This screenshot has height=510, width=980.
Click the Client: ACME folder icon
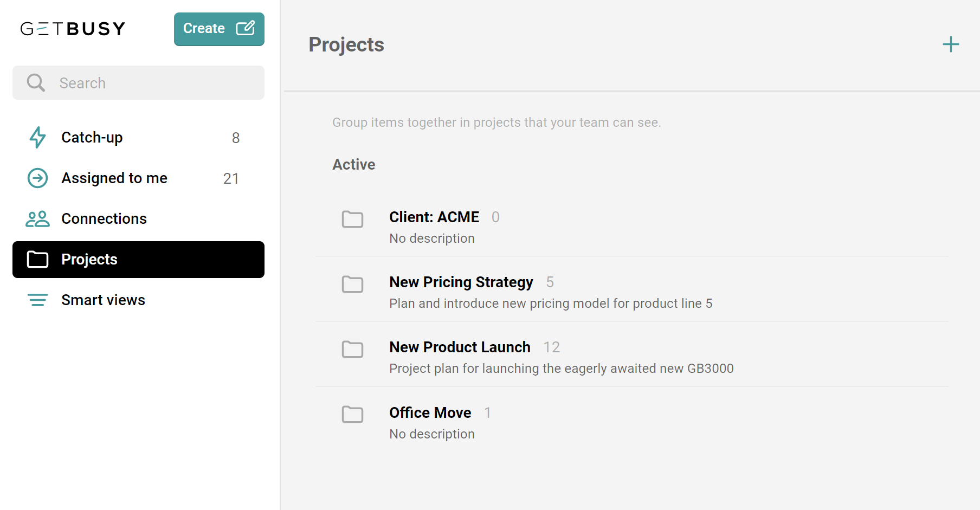coord(352,219)
